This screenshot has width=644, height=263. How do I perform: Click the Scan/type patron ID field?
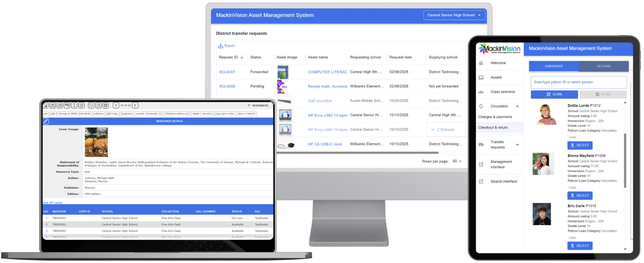coord(578,82)
